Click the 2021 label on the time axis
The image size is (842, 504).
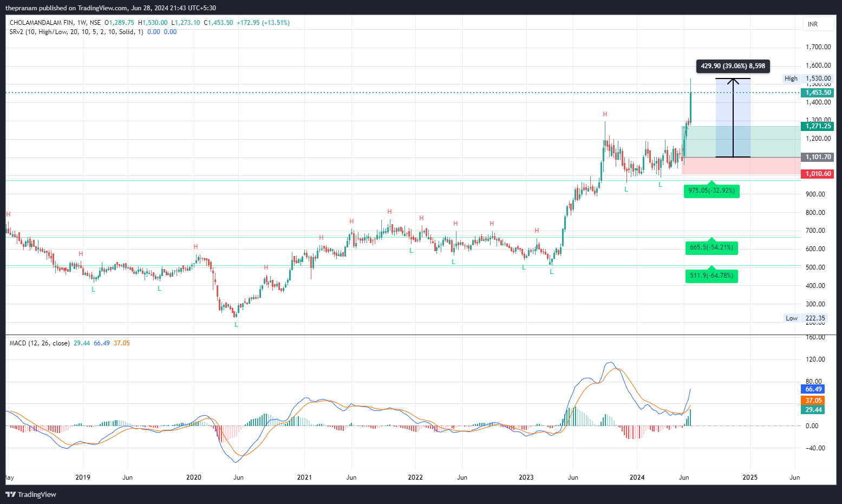(x=304, y=477)
